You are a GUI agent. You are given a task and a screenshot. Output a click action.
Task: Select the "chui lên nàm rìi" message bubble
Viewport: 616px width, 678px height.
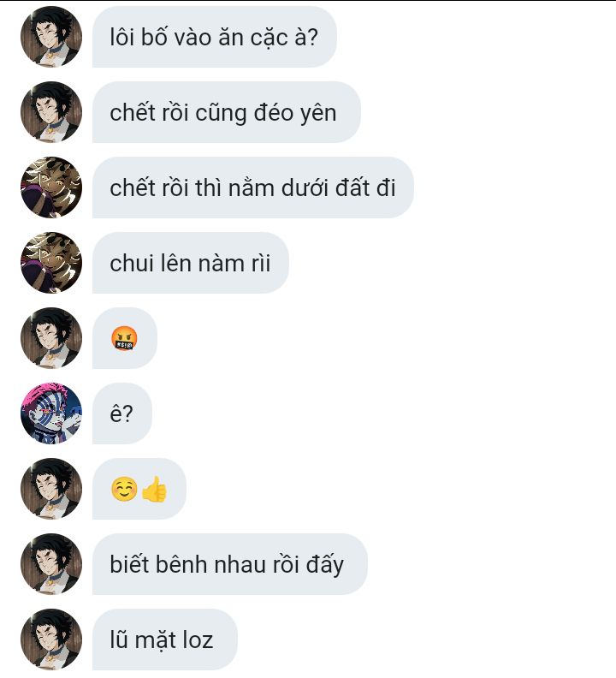191,263
